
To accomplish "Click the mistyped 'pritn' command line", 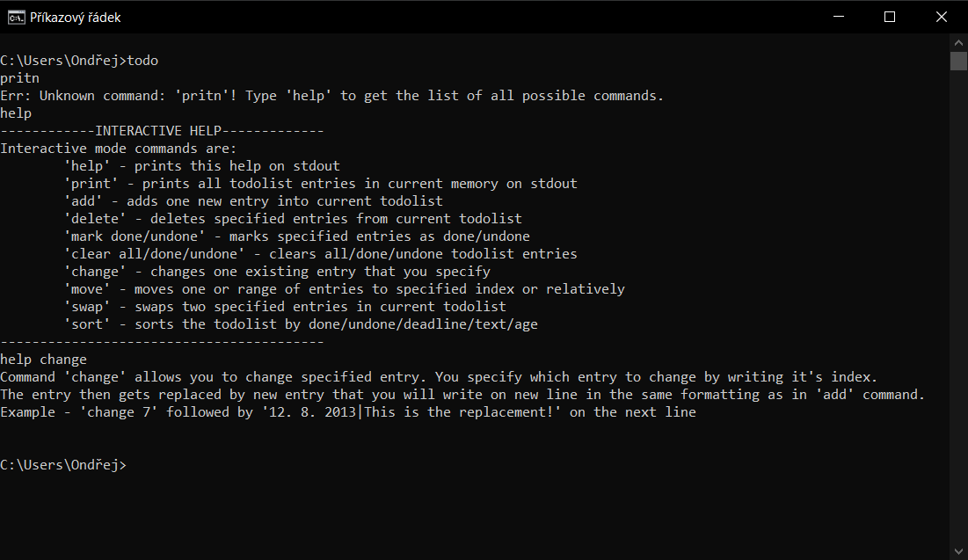I will click(20, 77).
